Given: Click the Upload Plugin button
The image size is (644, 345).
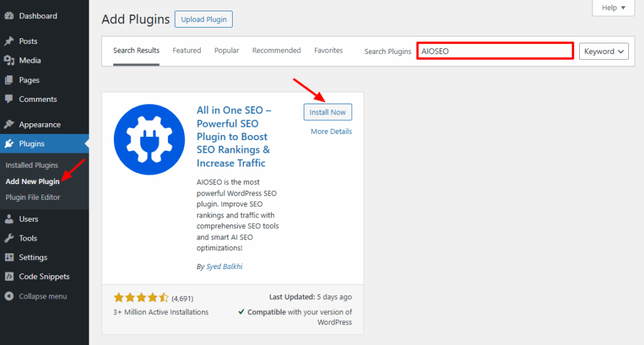Looking at the screenshot, I should (204, 19).
